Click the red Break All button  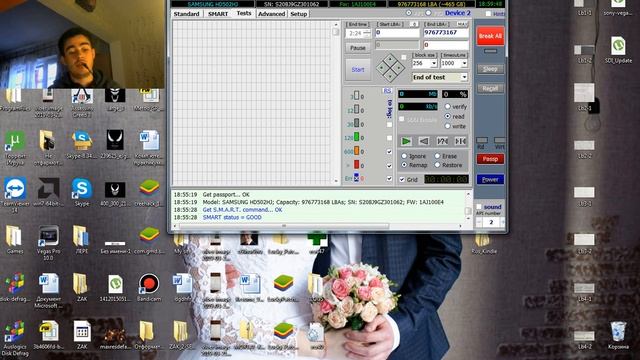point(490,36)
